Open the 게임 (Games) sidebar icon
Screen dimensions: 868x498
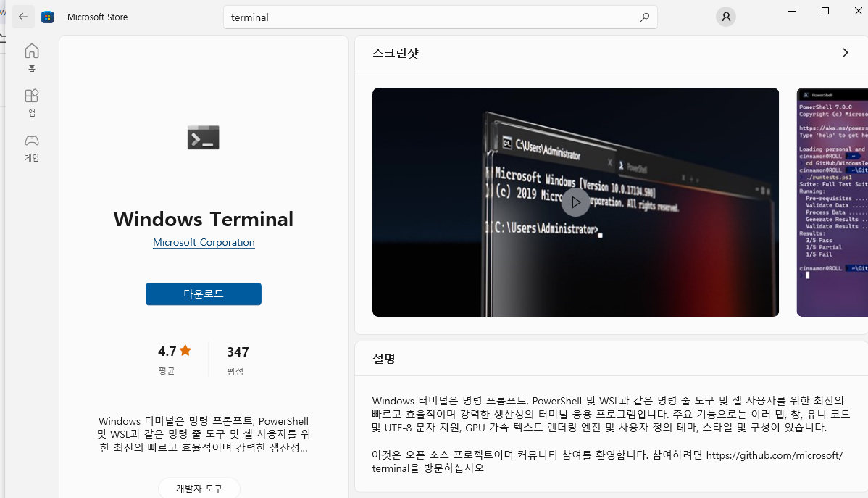click(x=32, y=147)
